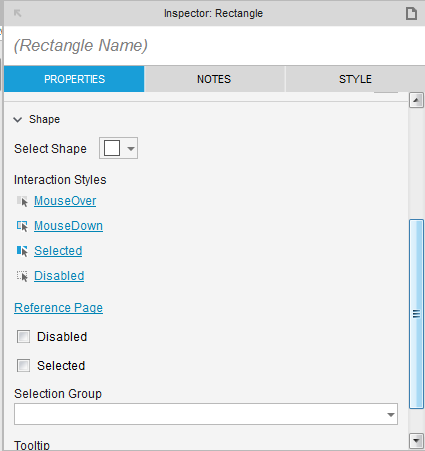
Task: Click the Selection Group label
Action: click(x=58, y=394)
